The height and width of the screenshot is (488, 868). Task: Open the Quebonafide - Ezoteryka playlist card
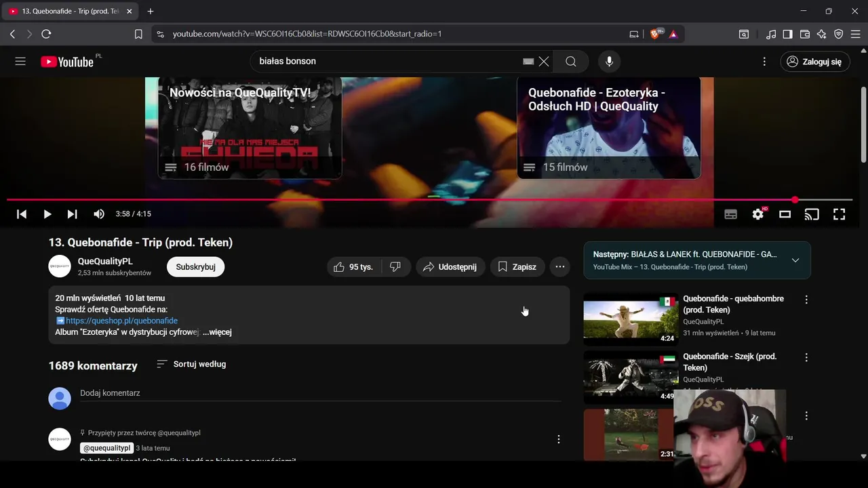tap(608, 127)
